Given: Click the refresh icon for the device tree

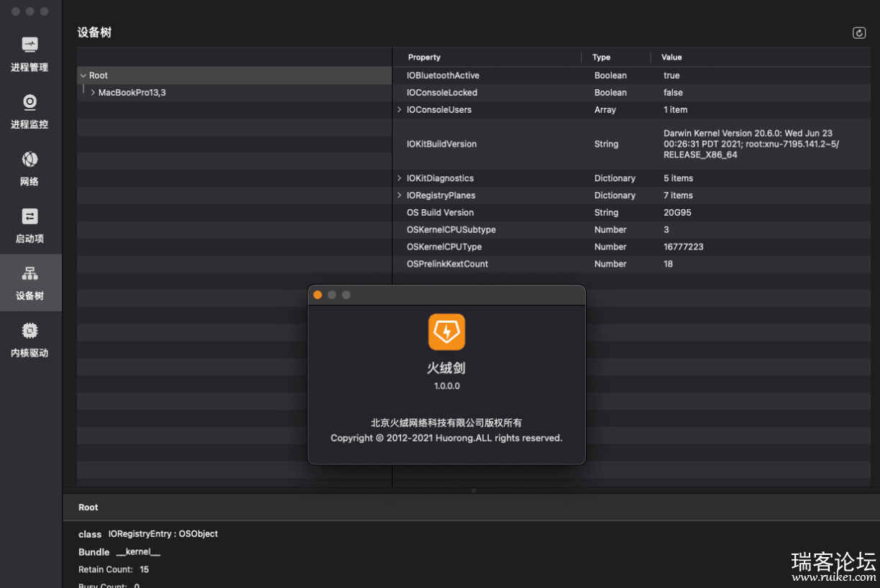Looking at the screenshot, I should 859,32.
